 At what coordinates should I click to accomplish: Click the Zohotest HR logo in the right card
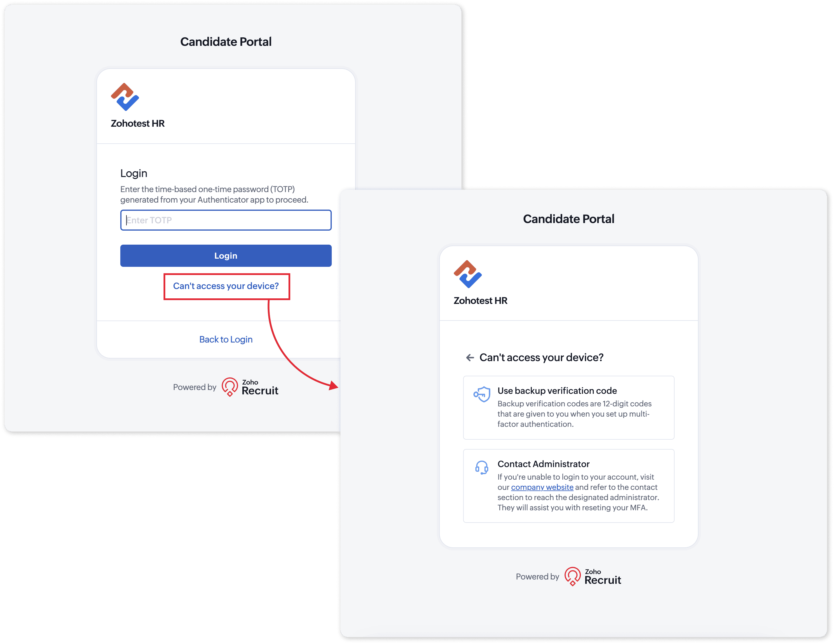click(x=468, y=274)
